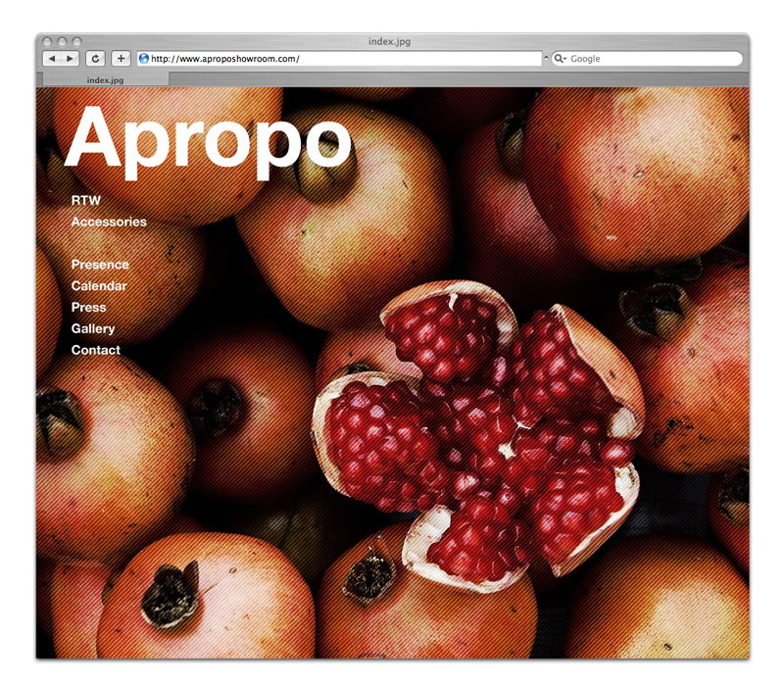Click the globe site icon in address bar
This screenshot has width=784, height=686.
(x=144, y=59)
